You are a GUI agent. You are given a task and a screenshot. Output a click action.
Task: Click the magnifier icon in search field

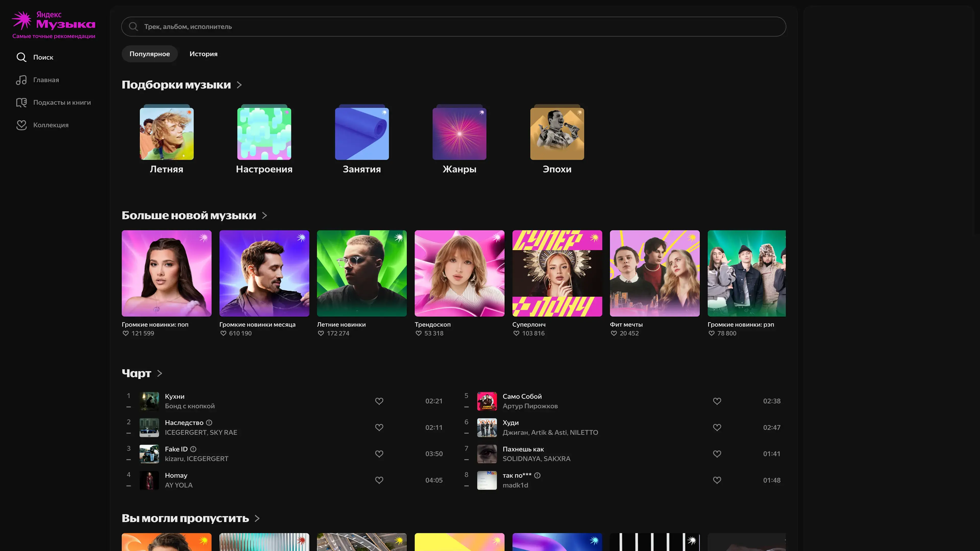133,27
